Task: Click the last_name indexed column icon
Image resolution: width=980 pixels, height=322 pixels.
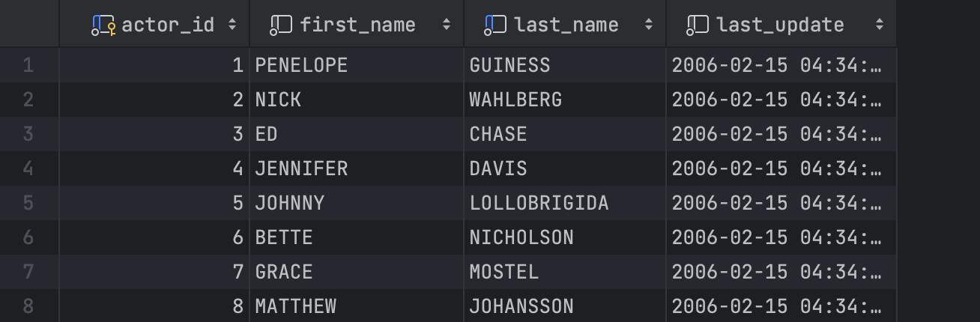Action: [x=495, y=25]
